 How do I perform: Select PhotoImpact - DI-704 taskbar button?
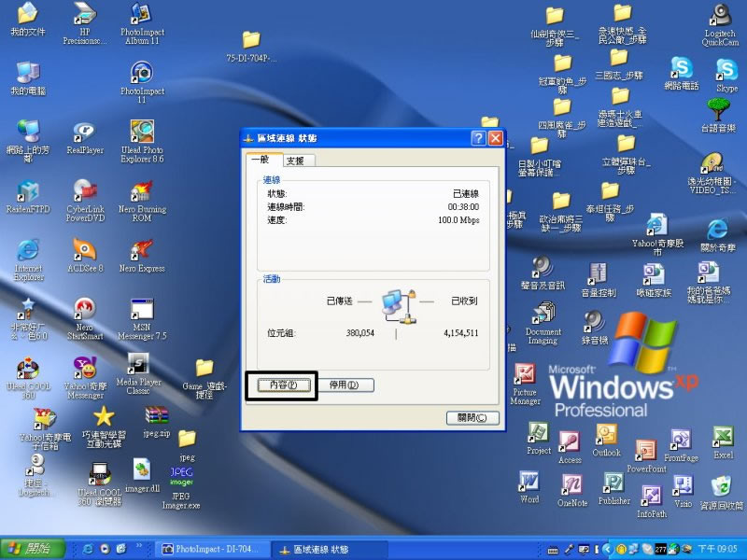coord(213,549)
